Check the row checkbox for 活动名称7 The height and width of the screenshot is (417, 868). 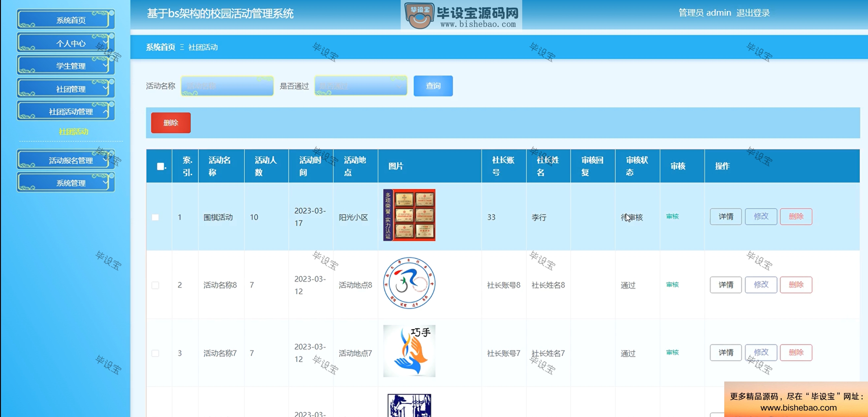[x=155, y=353]
